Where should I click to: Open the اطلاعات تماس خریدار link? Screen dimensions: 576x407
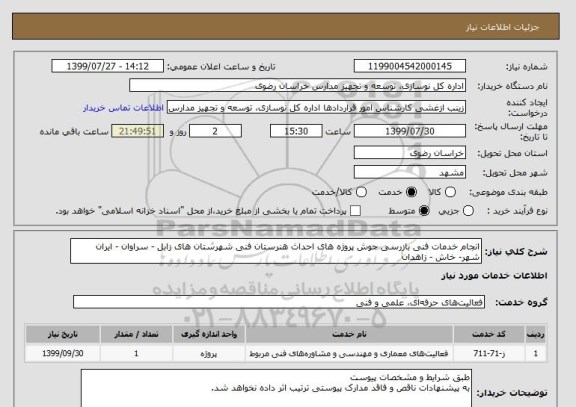(x=123, y=108)
